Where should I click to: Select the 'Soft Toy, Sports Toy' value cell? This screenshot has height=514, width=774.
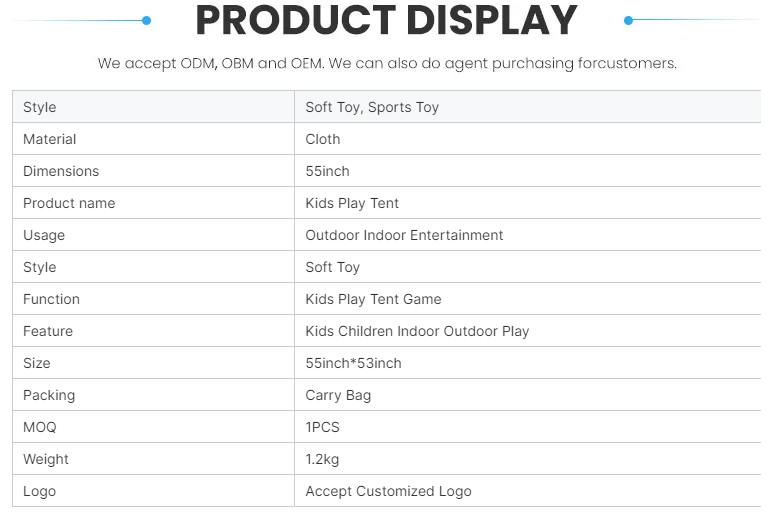[x=528, y=107]
